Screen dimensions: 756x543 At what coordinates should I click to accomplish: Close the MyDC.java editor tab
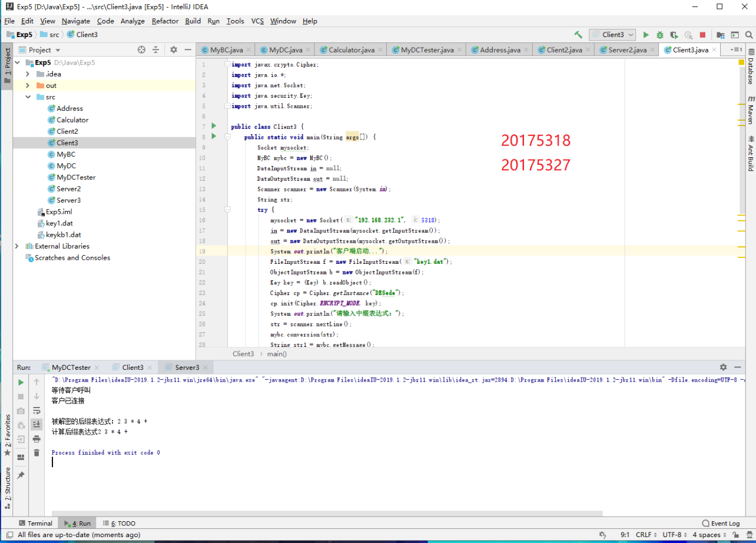[308, 50]
